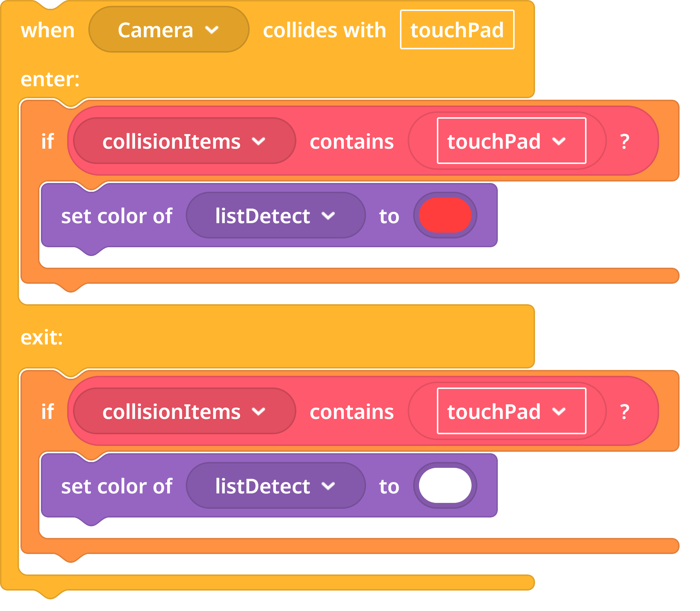
Task: Open the Camera dropdown in event block
Action: [169, 30]
